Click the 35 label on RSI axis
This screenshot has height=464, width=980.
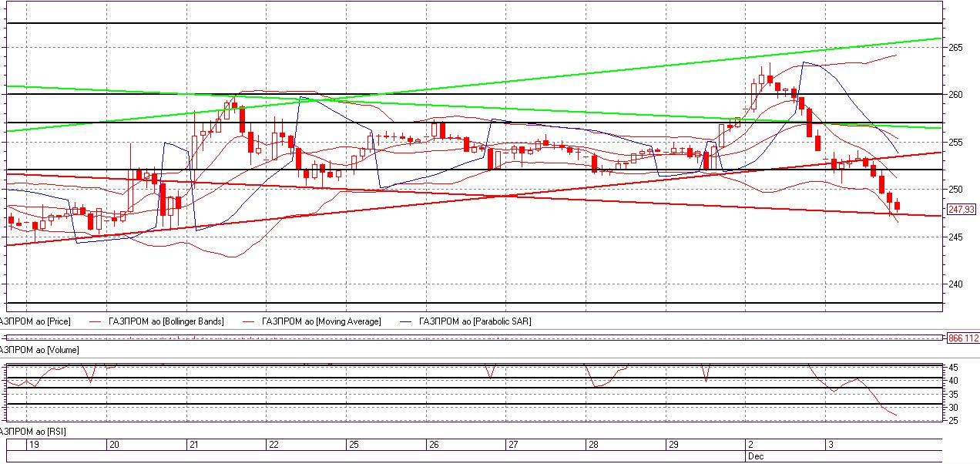pos(953,394)
